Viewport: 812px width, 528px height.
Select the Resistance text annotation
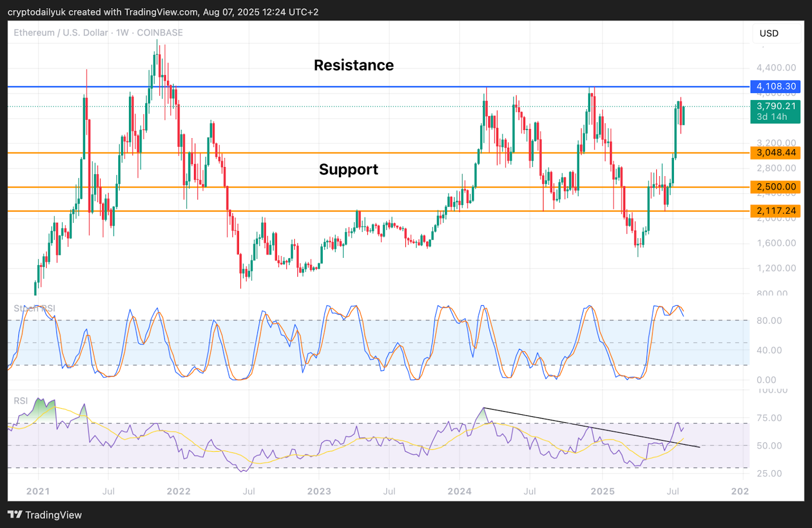(x=354, y=65)
